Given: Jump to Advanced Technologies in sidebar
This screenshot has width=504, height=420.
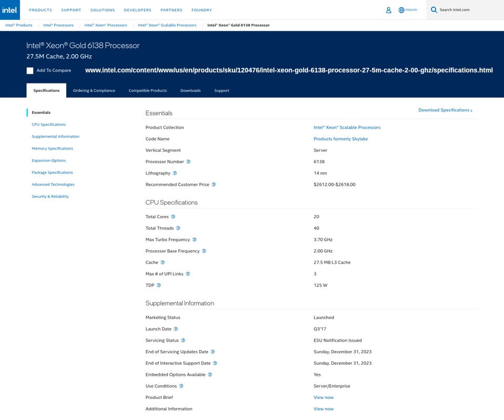Looking at the screenshot, I should pos(53,184).
